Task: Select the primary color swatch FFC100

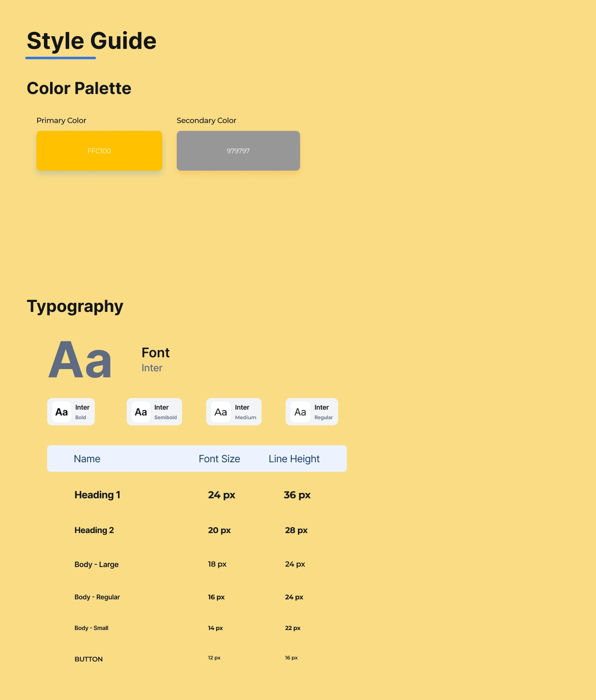Action: click(x=99, y=151)
